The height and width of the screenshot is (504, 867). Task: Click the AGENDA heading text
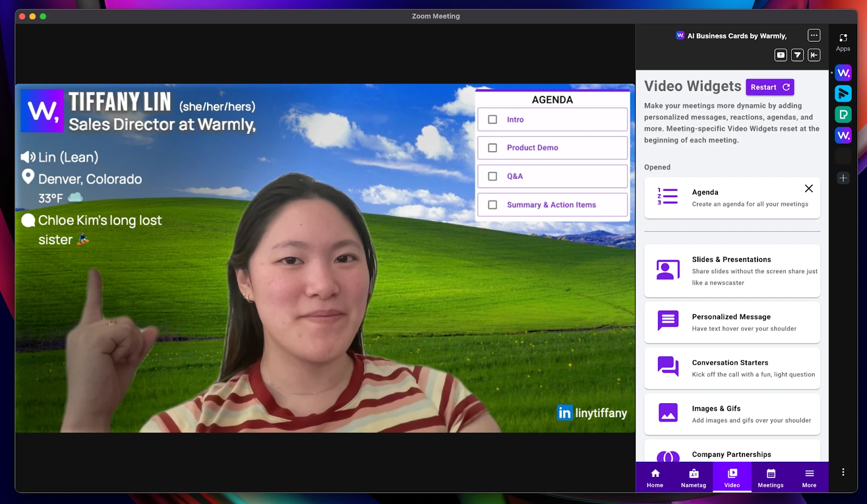coord(552,100)
